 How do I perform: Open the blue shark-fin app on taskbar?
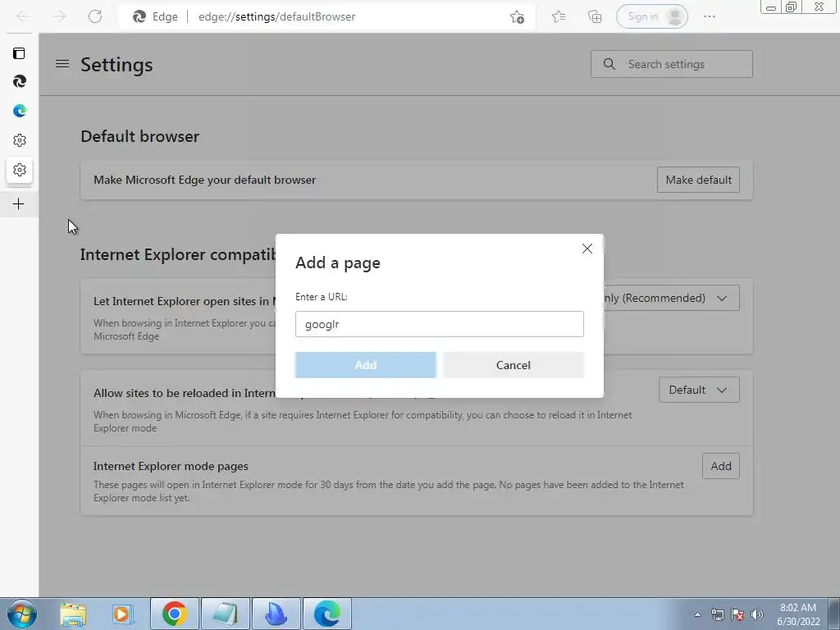click(x=276, y=614)
